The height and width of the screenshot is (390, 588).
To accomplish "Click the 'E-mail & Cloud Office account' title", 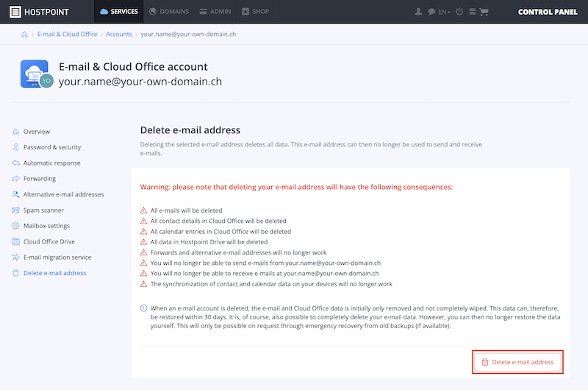I will point(133,67).
